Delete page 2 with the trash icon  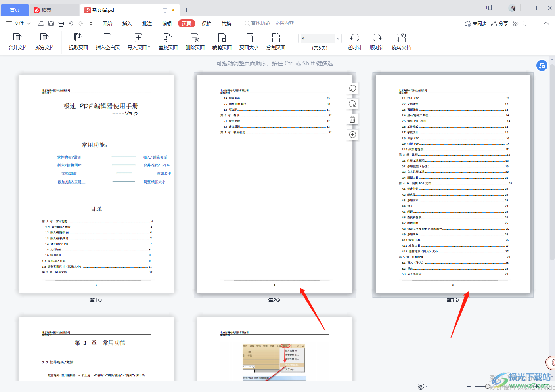pyautogui.click(x=352, y=119)
